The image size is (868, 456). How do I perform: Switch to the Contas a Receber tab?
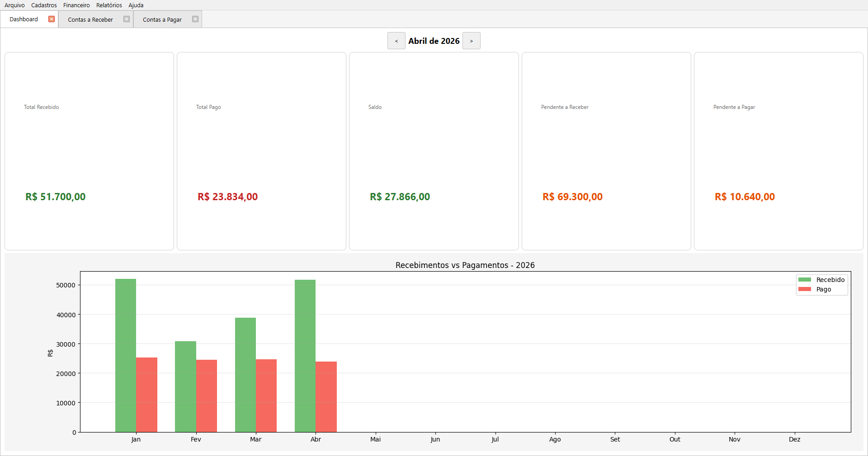coord(90,19)
